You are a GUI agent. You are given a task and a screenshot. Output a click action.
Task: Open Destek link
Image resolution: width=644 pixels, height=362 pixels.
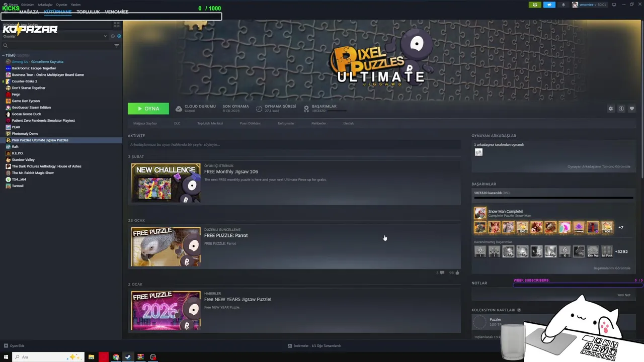point(349,123)
